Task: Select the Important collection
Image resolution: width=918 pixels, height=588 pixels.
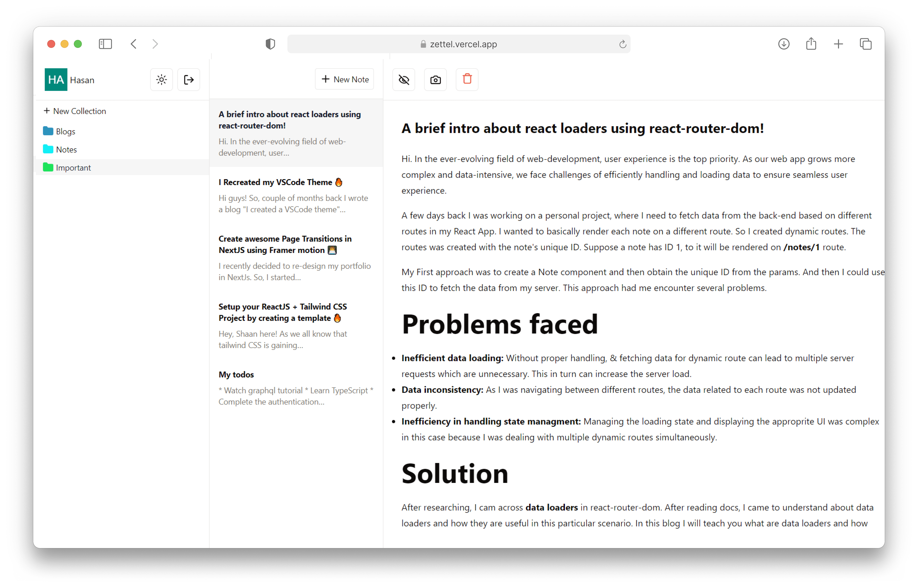Action: [x=122, y=167]
